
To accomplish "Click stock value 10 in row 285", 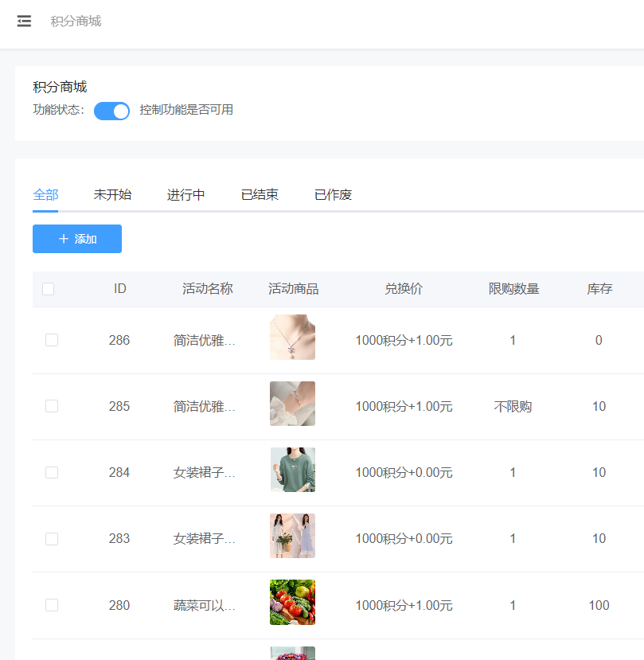I will click(x=599, y=406).
